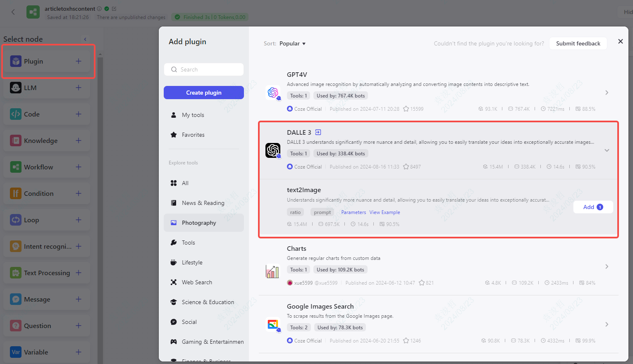The width and height of the screenshot is (633, 364).
Task: Click the Variable node icon
Action: (x=15, y=352)
